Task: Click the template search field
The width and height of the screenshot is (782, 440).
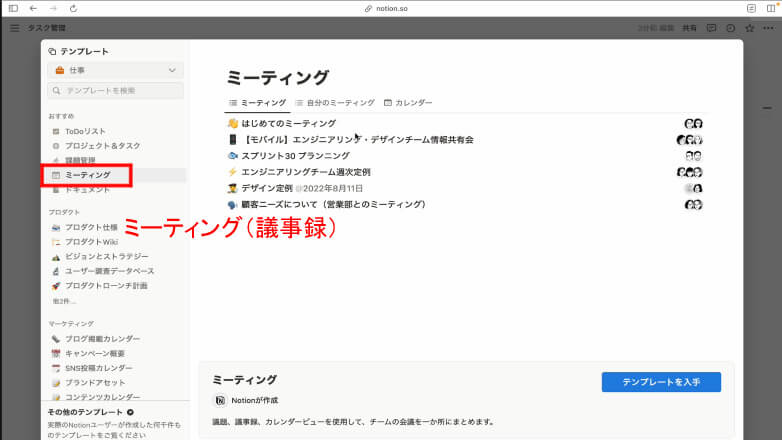Action: pos(115,91)
